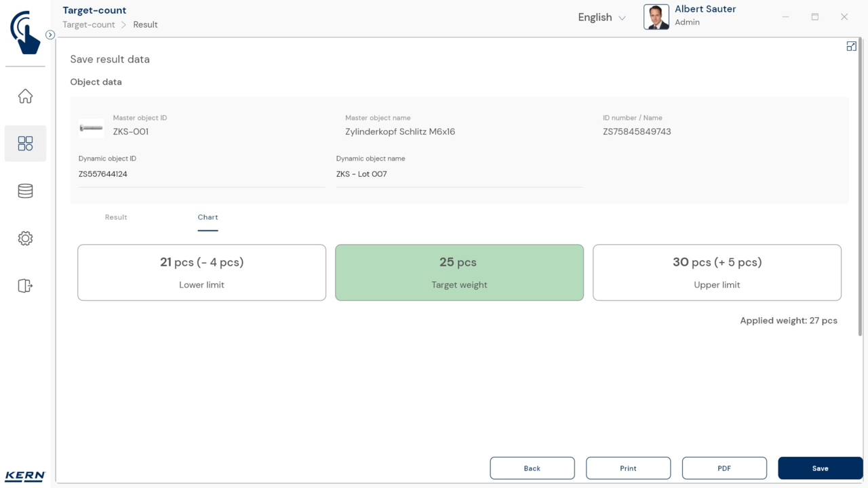This screenshot has height=488, width=868.
Task: Open the English language dropdown
Action: point(601,18)
